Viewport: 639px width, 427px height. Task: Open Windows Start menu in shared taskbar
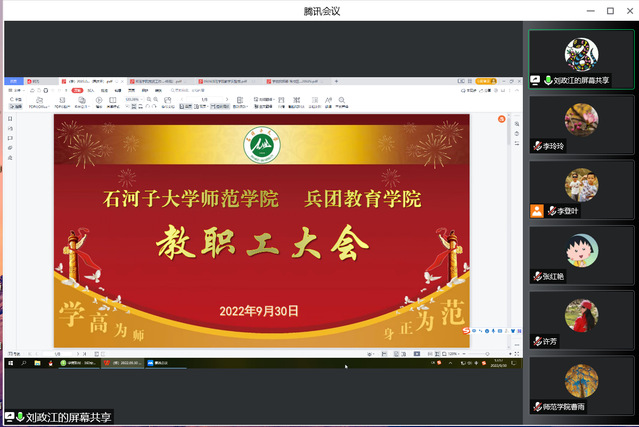[x=11, y=363]
